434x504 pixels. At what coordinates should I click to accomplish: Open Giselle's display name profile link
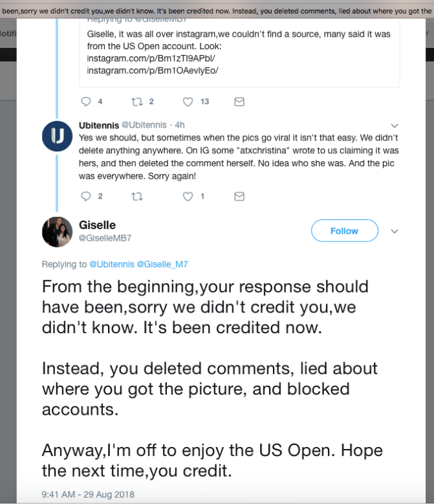click(x=97, y=225)
